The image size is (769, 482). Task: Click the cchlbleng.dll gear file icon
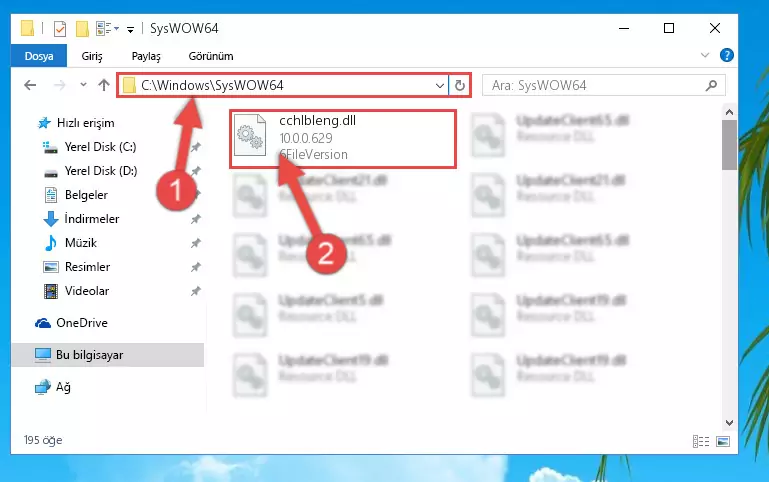pos(250,135)
